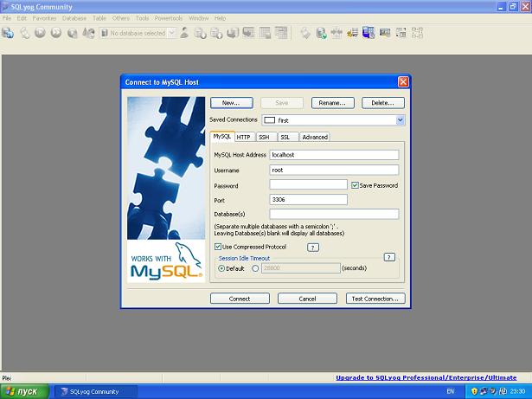Click the Database(s) input field

(x=334, y=214)
